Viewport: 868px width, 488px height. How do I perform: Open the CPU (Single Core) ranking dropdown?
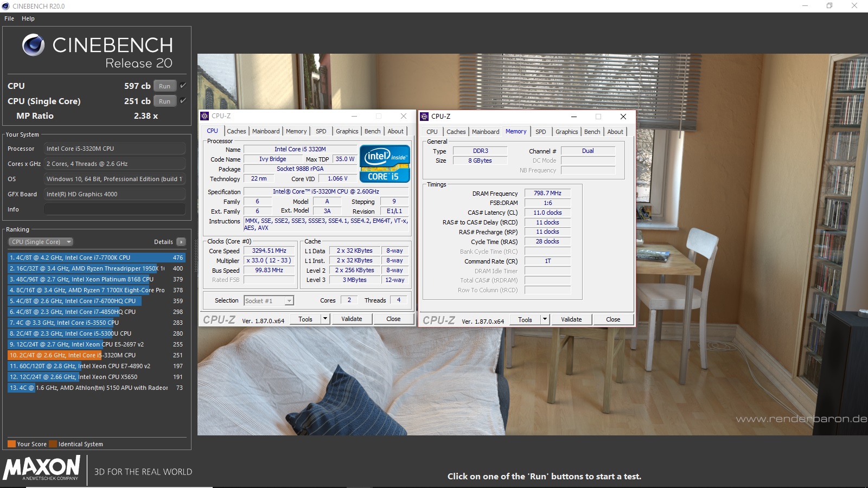(x=41, y=242)
